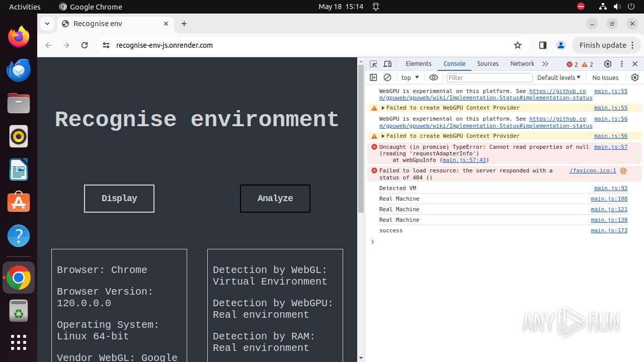Screen dimensions: 644x362
Task: Open Trash from the dock
Action: pos(19,311)
